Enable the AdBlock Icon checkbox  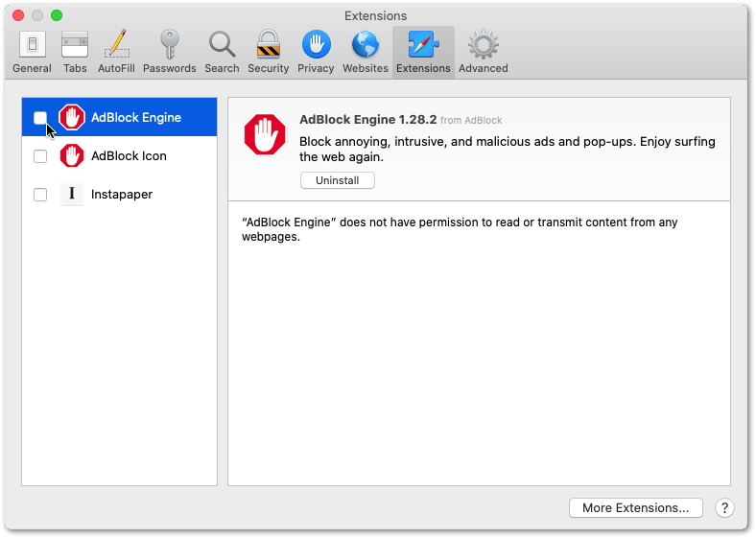click(x=40, y=156)
